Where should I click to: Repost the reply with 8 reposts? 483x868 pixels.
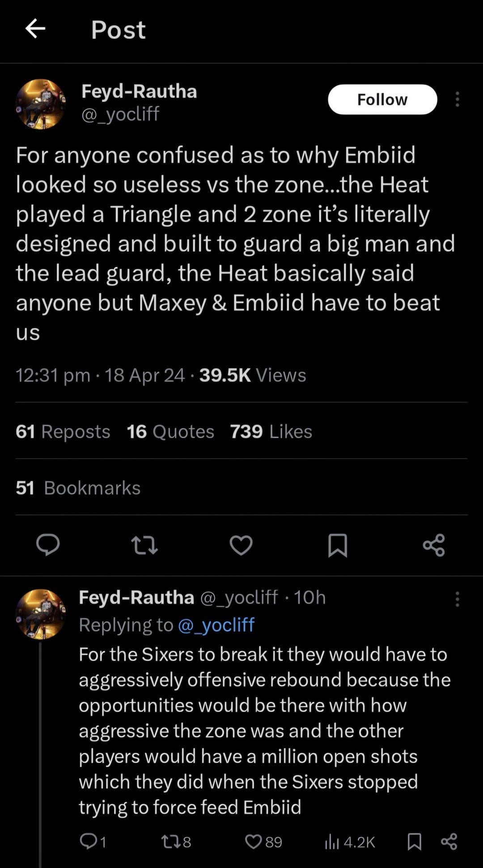tap(170, 842)
